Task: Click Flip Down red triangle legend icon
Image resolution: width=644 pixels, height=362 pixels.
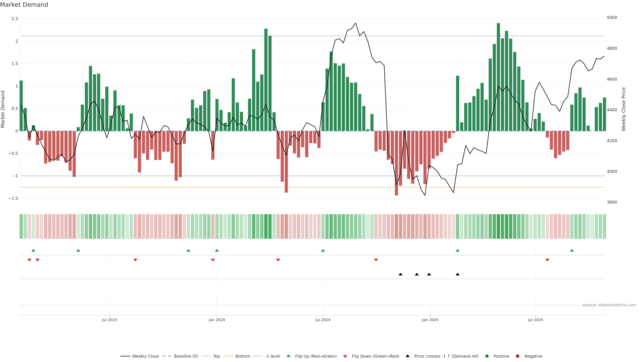Action: [x=345, y=356]
